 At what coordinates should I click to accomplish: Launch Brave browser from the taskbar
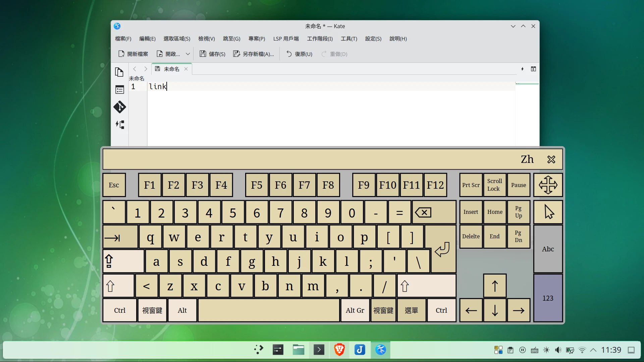(x=339, y=350)
